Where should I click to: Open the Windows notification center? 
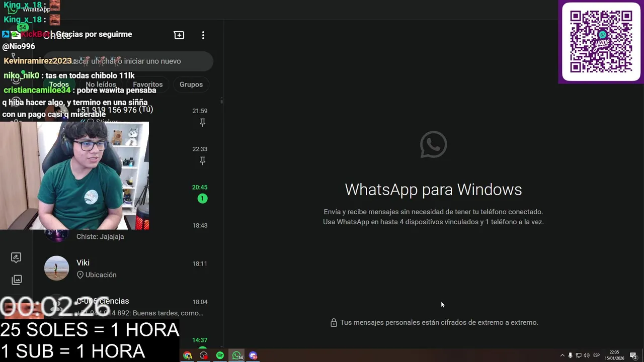(x=633, y=356)
